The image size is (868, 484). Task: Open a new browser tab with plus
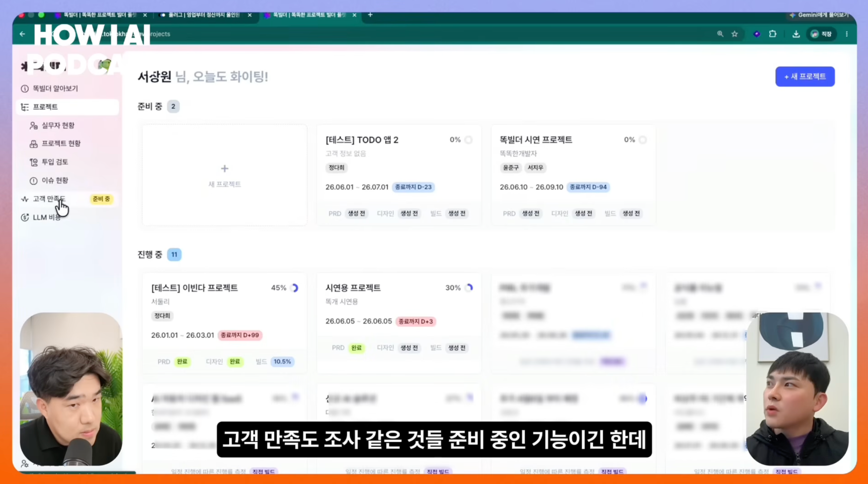(370, 15)
